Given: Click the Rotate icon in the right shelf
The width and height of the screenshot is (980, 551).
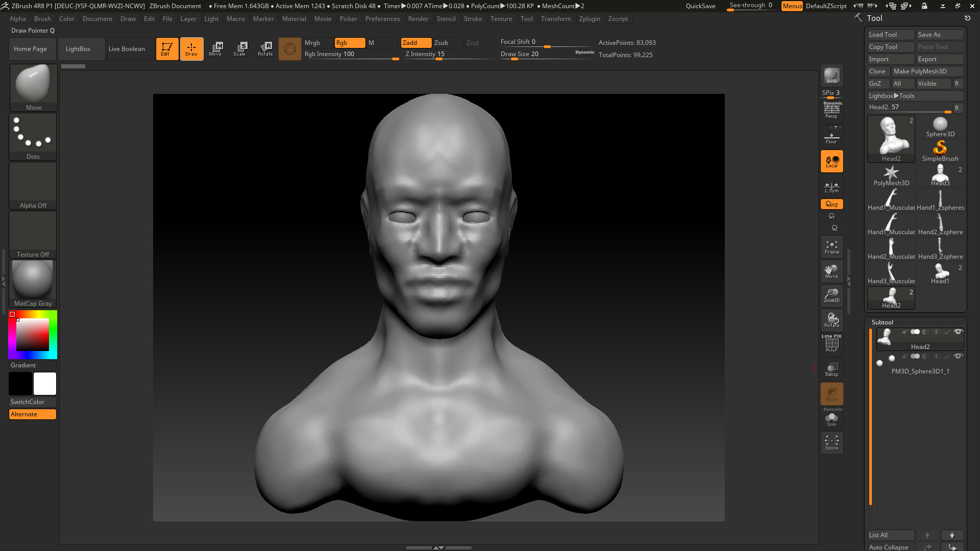Looking at the screenshot, I should (x=831, y=320).
